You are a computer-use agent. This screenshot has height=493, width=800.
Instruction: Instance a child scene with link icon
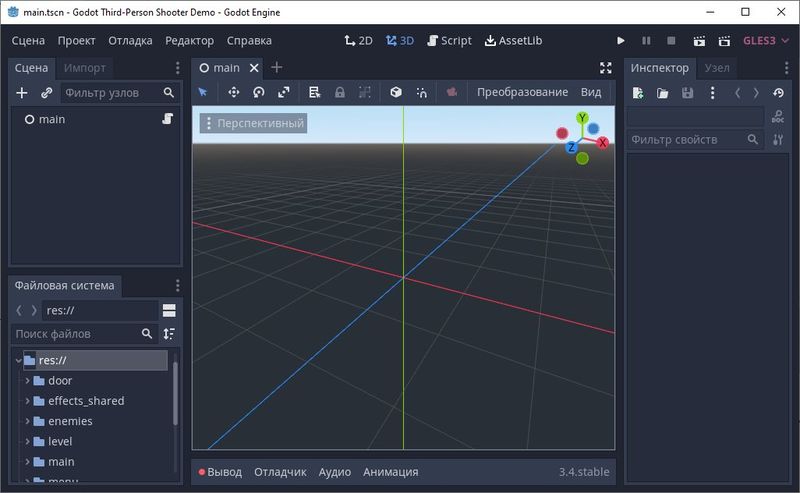47,93
